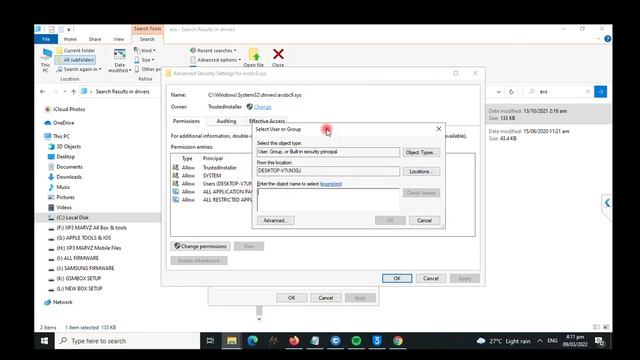Open the View ribbon tab
The width and height of the screenshot is (640, 360).
point(118,39)
